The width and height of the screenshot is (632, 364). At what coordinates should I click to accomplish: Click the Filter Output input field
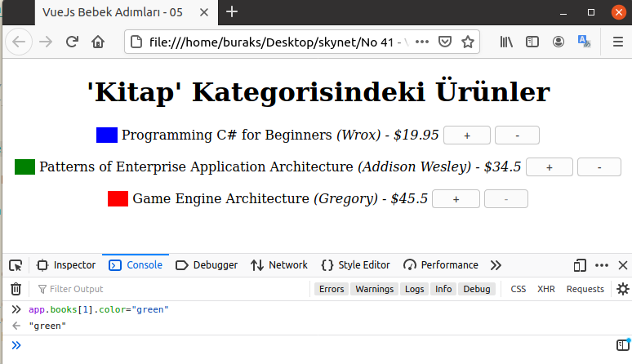163,289
